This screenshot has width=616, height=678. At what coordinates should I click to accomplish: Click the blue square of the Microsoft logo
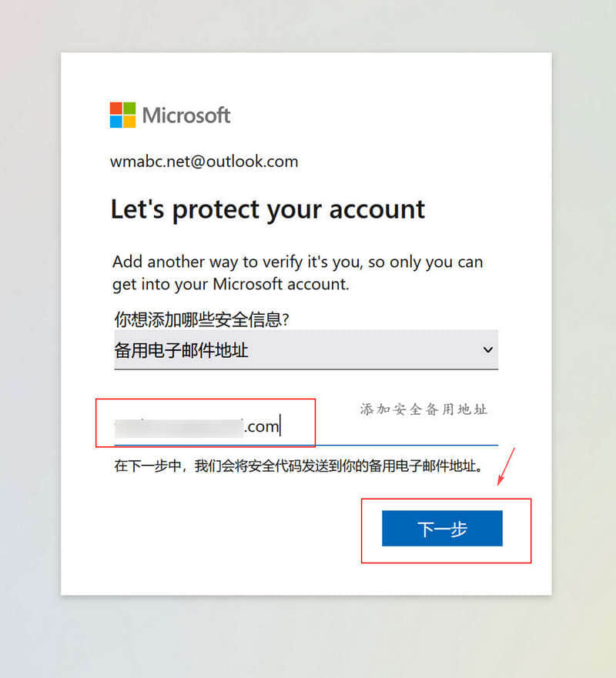coord(116,122)
